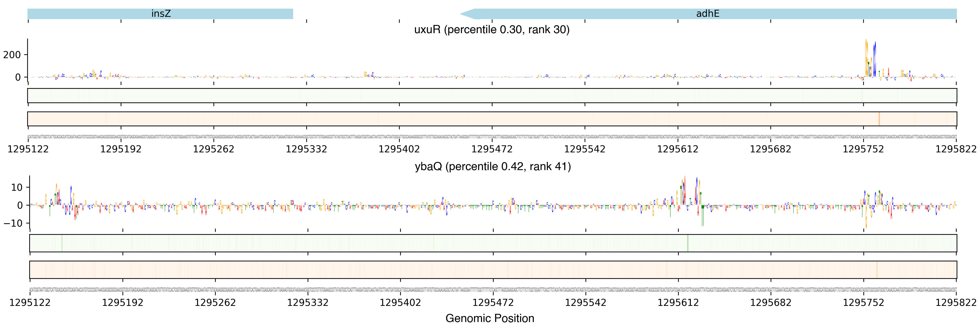Click the 1295122 tick label under the uxuR track
This screenshot has width=980, height=327.
coord(28,149)
